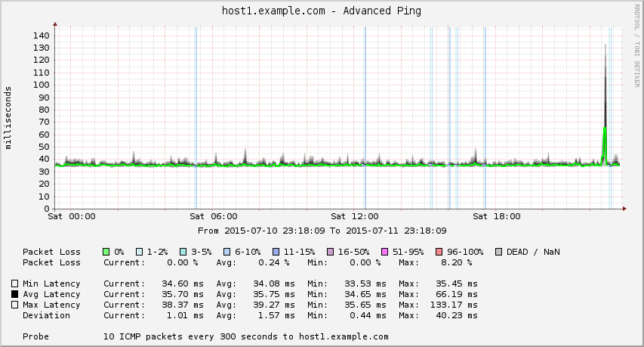Click the Min Latency current value 34.60 ms
The height and width of the screenshot is (347, 644).
click(183, 283)
